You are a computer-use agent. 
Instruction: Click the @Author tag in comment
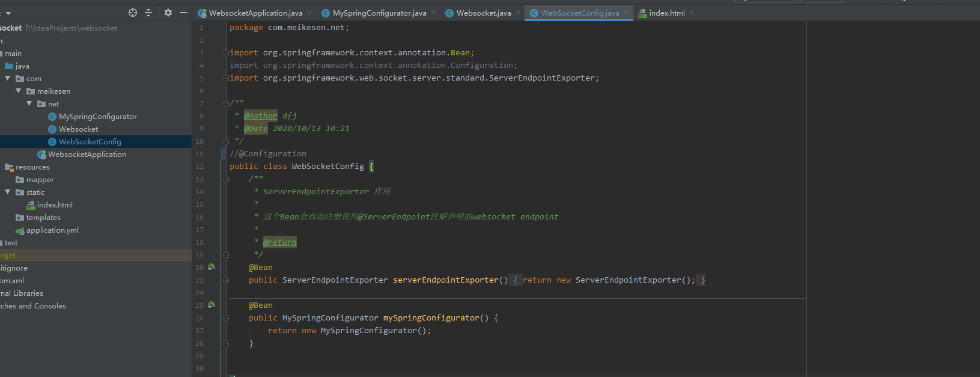click(x=261, y=116)
